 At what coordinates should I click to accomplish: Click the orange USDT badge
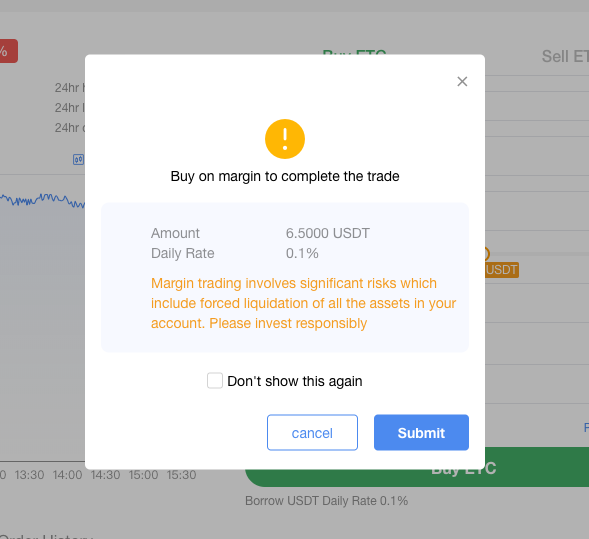(x=502, y=270)
